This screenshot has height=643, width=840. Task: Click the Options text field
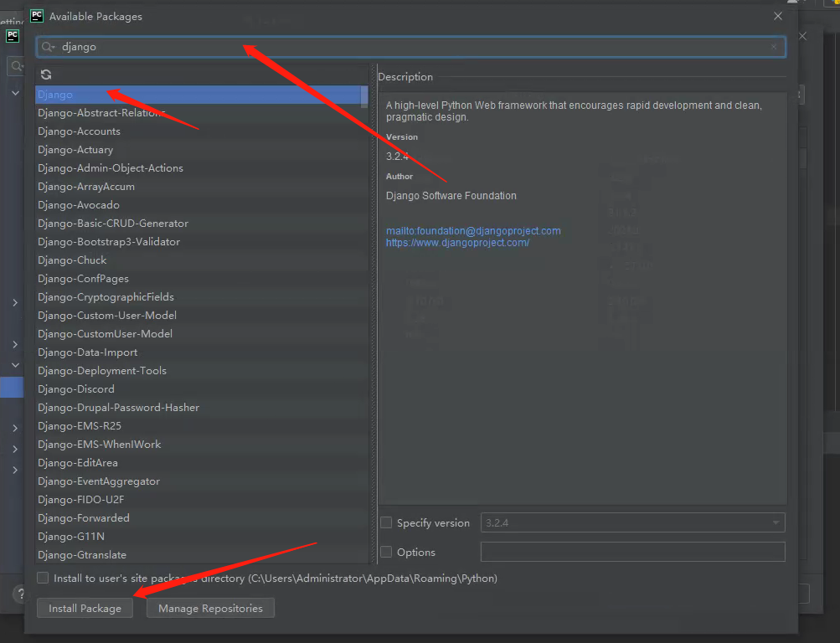tap(632, 552)
